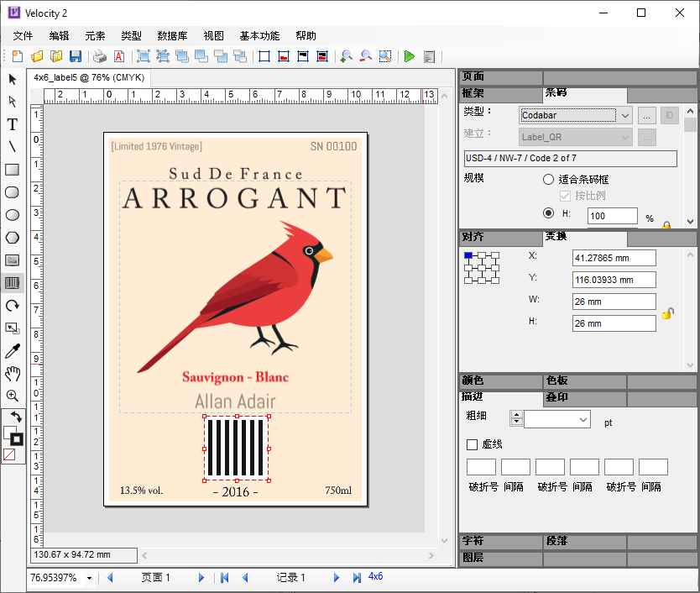
Task: Open the 数据库 menu
Action: pyautogui.click(x=172, y=36)
